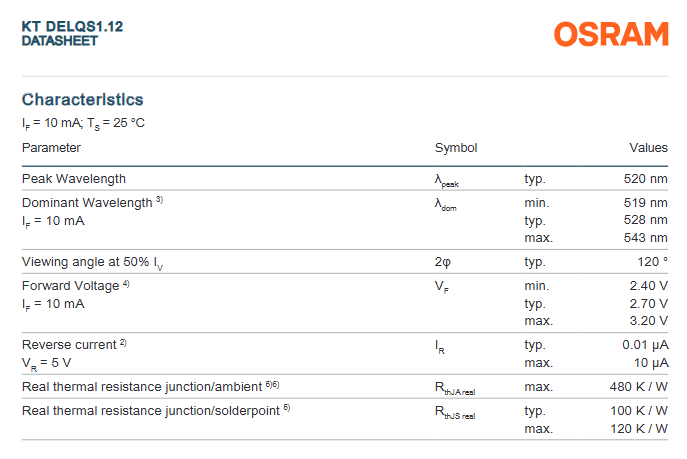Select the Peak Wavelength row label

[x=74, y=178]
